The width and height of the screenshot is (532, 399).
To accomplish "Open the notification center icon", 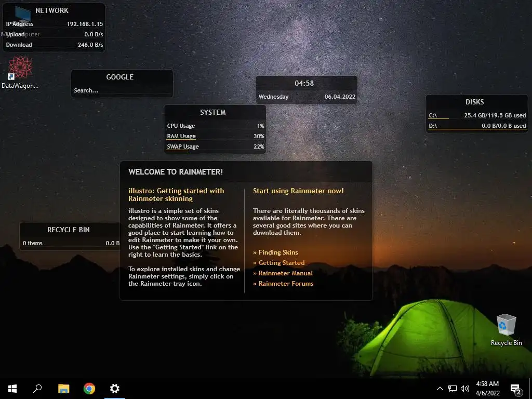I will click(x=515, y=389).
